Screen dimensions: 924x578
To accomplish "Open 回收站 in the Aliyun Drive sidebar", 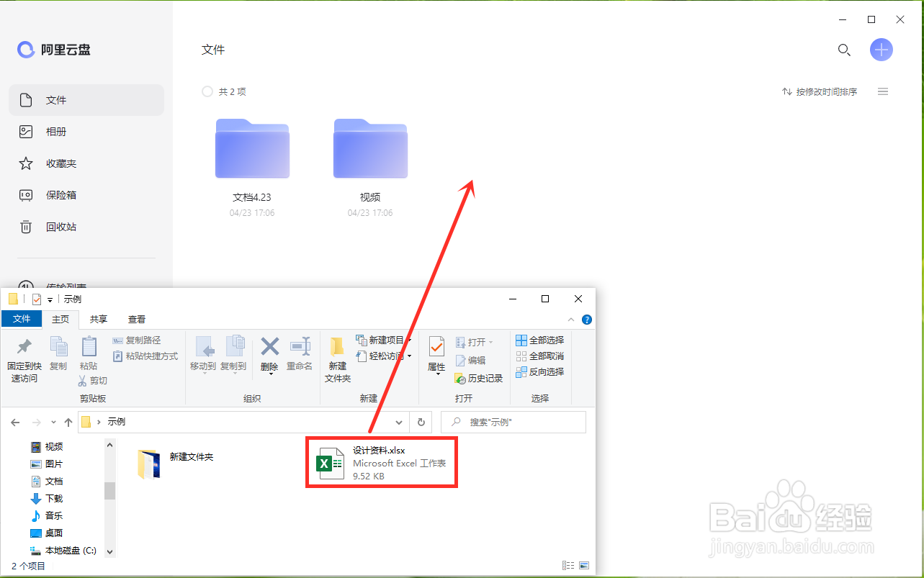I will pos(56,226).
